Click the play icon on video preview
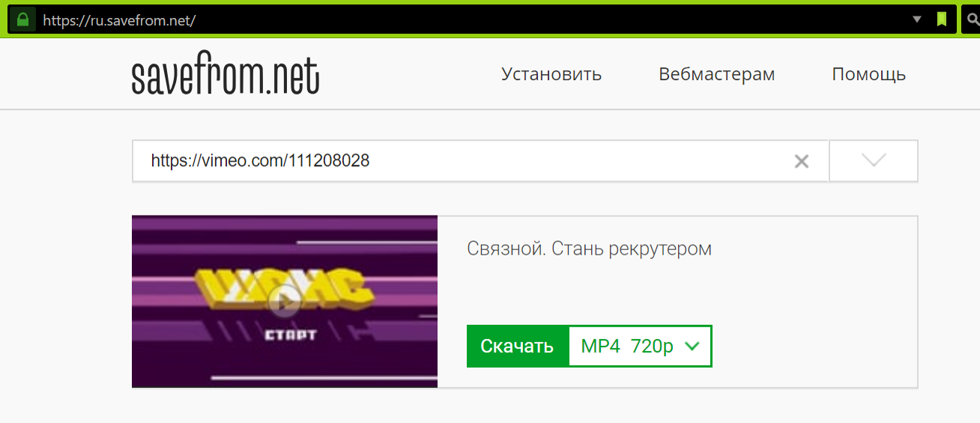The height and width of the screenshot is (423, 980). (284, 302)
